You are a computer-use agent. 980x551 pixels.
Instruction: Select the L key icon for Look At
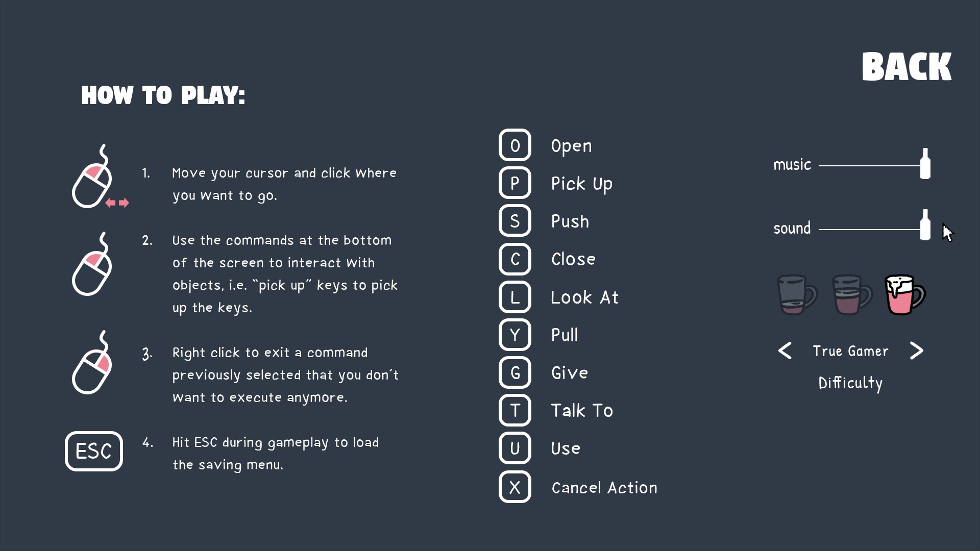click(514, 297)
